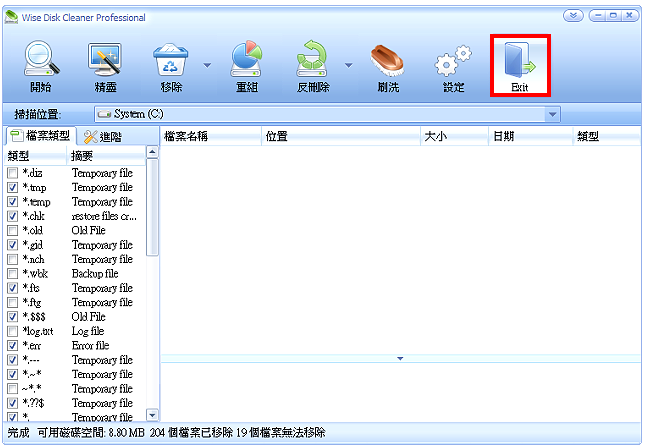
Task: Click the 移除 recycle bin icon
Action: click(170, 66)
